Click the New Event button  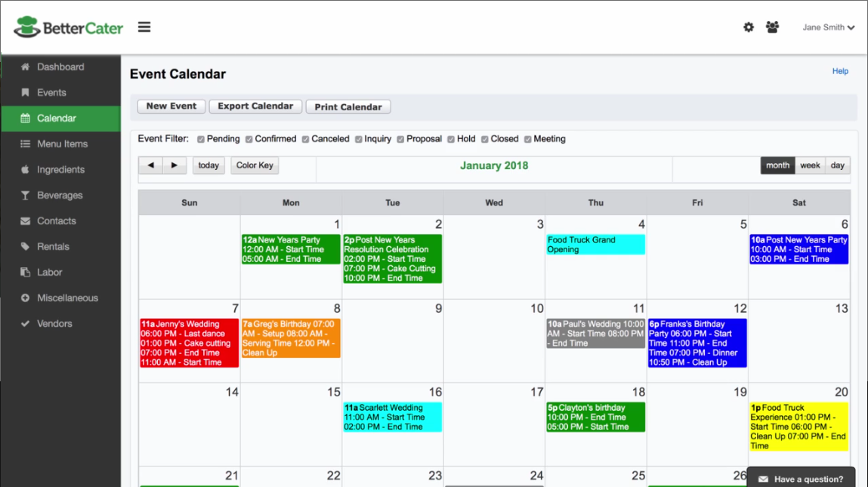tap(171, 106)
